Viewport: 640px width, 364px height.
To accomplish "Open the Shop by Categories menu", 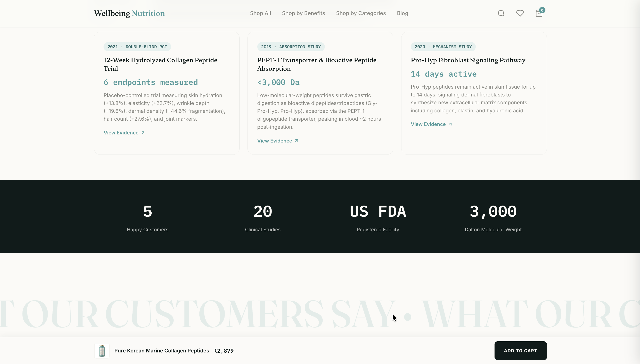I will point(361,13).
